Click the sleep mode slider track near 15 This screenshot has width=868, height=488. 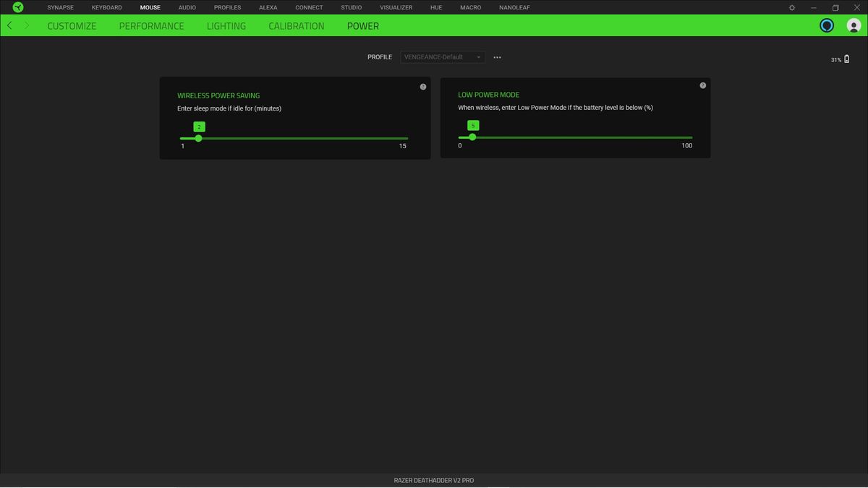(x=403, y=138)
